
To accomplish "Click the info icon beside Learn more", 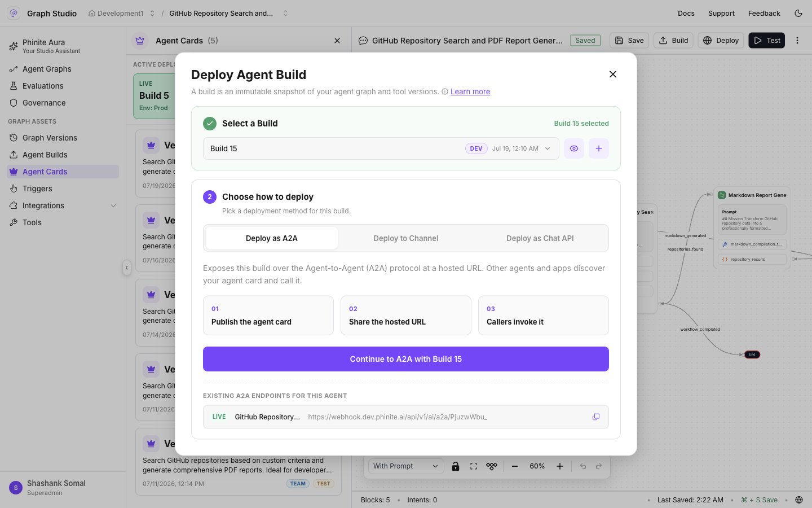I will pos(445,91).
